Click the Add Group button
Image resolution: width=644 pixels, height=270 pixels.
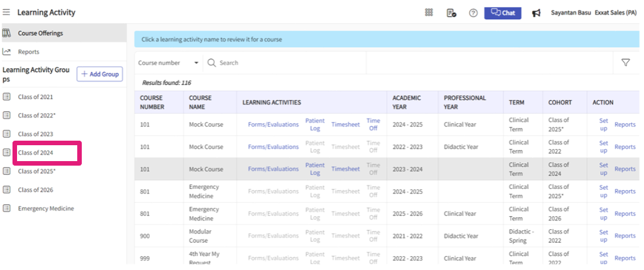pos(100,74)
